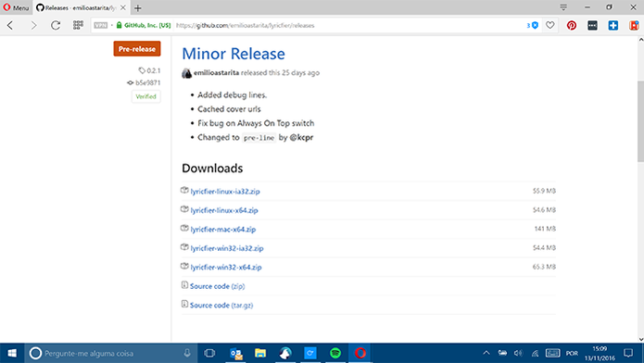Click package icon beside lyricfier-linux-ia32.zip
Screen dimensions: 644x363
[x=184, y=190]
